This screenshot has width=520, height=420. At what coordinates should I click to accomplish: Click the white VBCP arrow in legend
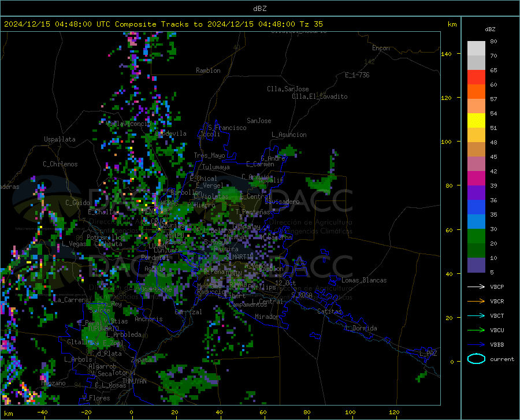[x=476, y=287]
